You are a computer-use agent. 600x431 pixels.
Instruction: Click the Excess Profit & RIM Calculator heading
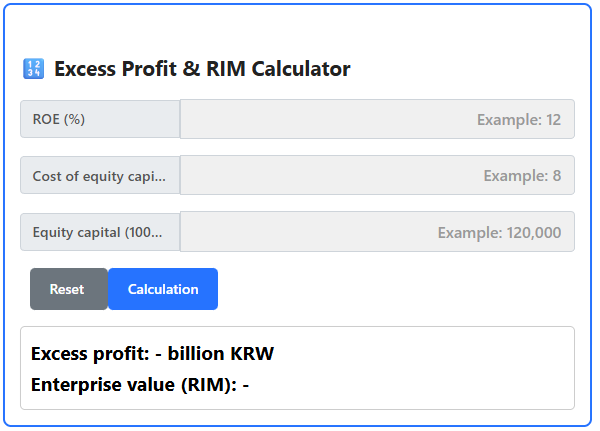coord(201,69)
